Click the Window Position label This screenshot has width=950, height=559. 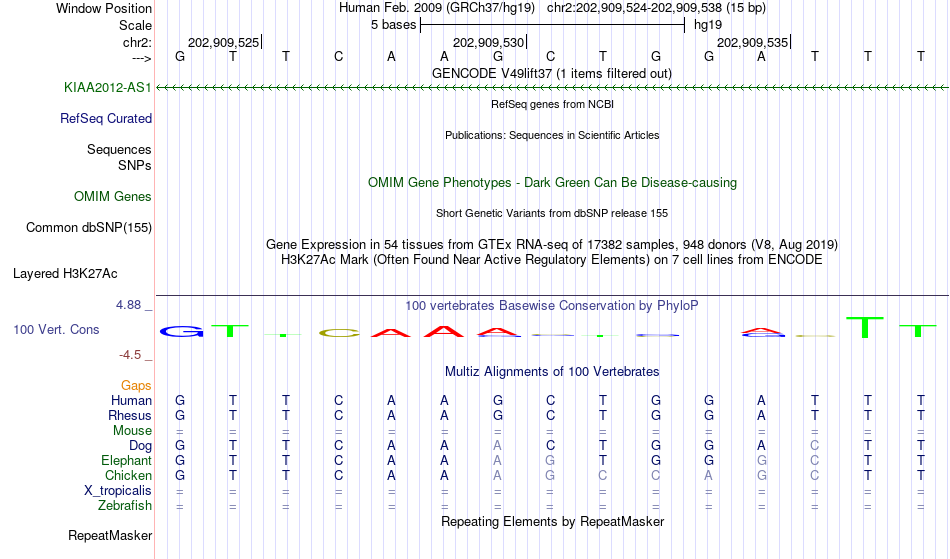tap(104, 8)
